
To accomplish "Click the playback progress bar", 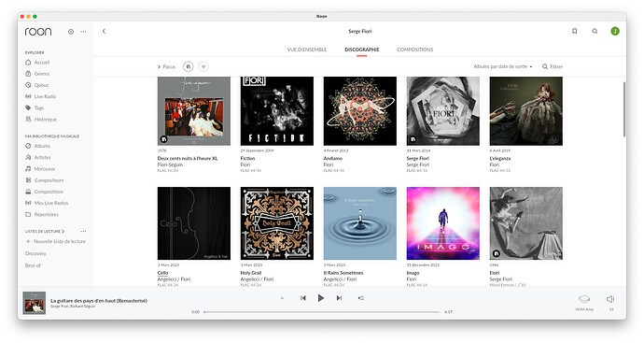I will click(x=322, y=312).
